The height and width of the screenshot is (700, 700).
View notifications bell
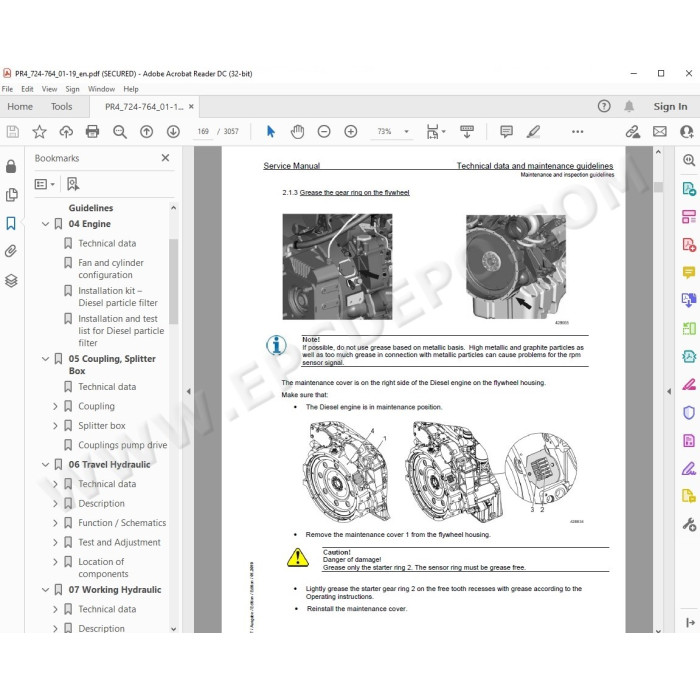[x=629, y=106]
